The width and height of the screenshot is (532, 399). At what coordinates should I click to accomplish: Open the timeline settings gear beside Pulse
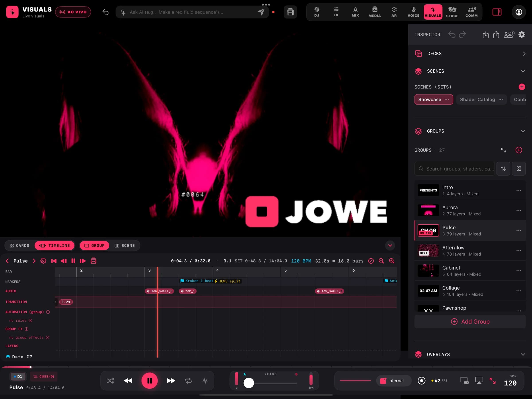click(43, 261)
